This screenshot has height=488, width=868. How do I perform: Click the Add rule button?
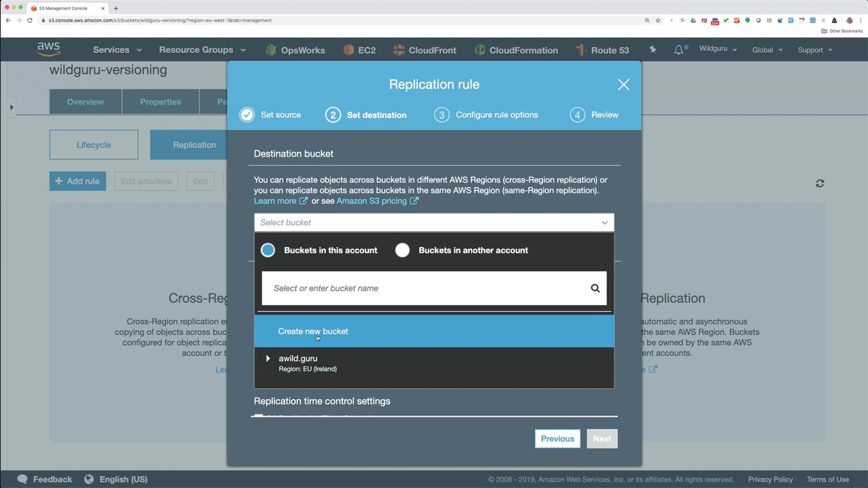pos(77,181)
